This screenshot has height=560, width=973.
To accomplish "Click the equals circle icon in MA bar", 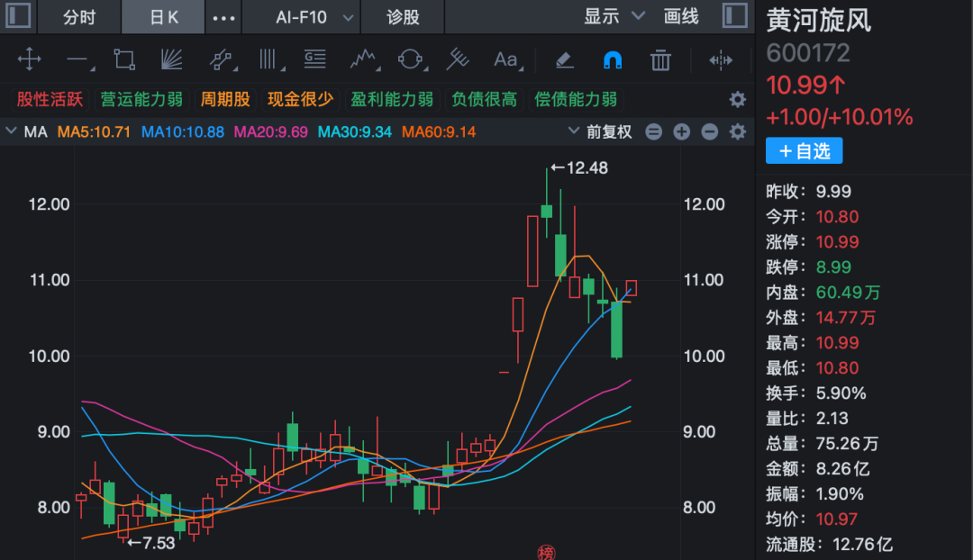I will tap(653, 131).
